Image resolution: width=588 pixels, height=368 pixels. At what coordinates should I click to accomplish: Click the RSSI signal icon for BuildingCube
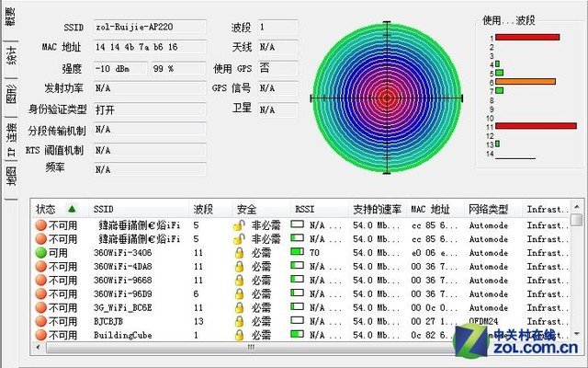(x=298, y=333)
